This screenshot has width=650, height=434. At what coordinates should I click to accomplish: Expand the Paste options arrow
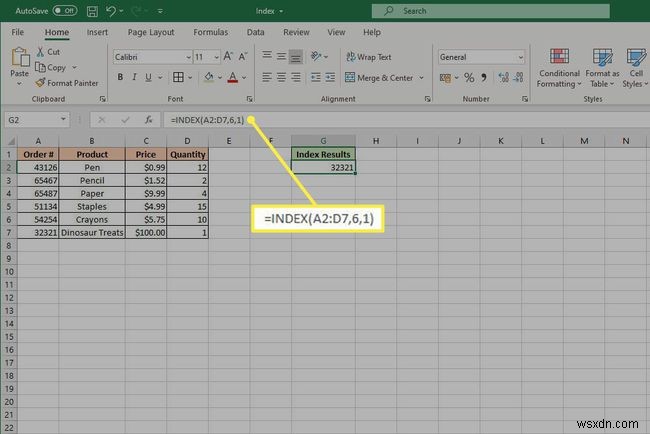coord(19,84)
